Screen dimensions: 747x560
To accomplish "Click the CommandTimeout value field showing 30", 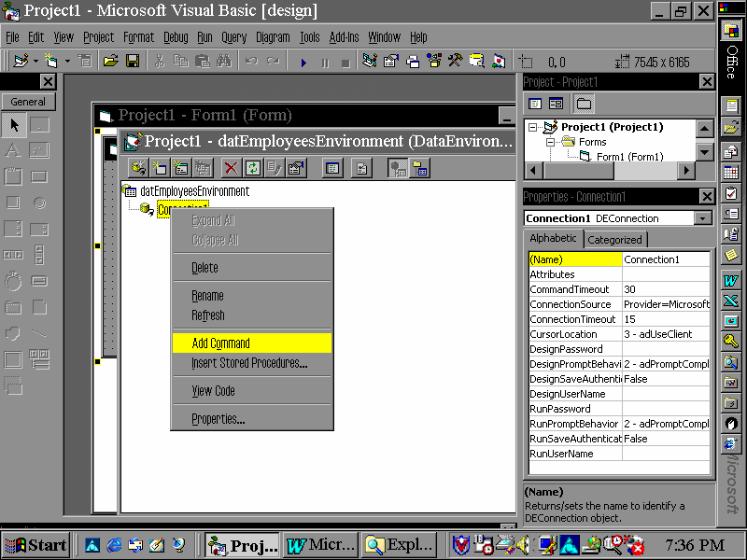I will pyautogui.click(x=665, y=289).
